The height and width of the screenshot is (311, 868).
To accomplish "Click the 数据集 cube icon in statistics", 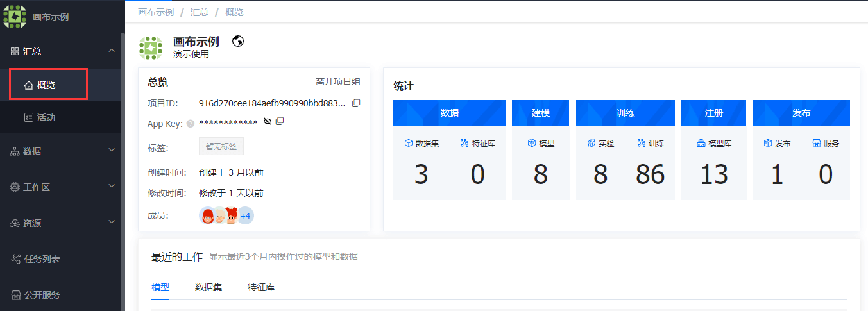I will 408,143.
